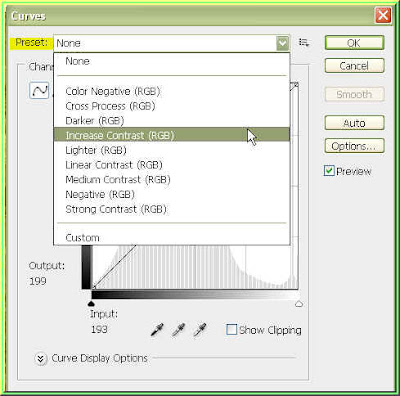Pick the white point eyedropper
Image resolution: width=400 pixels, height=396 pixels.
(200, 330)
